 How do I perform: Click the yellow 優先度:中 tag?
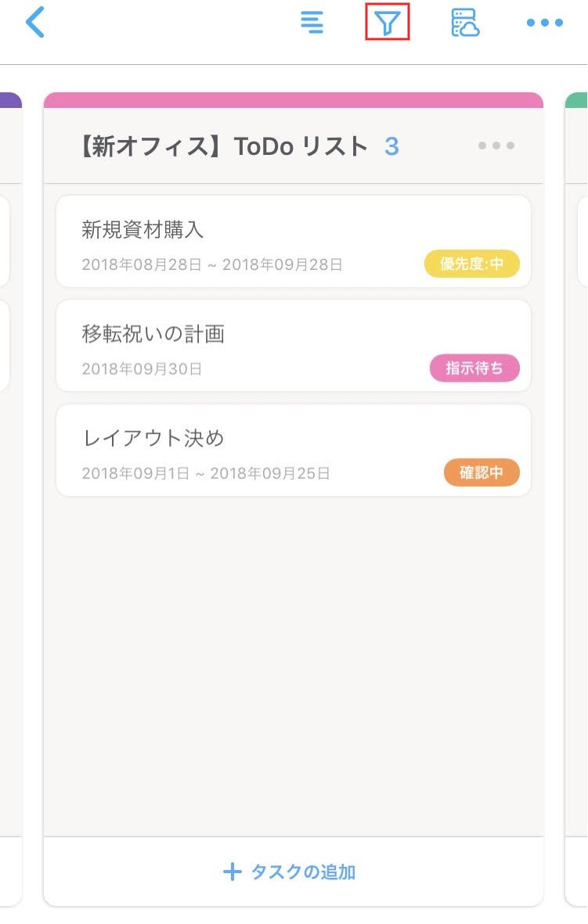pyautogui.click(x=471, y=264)
